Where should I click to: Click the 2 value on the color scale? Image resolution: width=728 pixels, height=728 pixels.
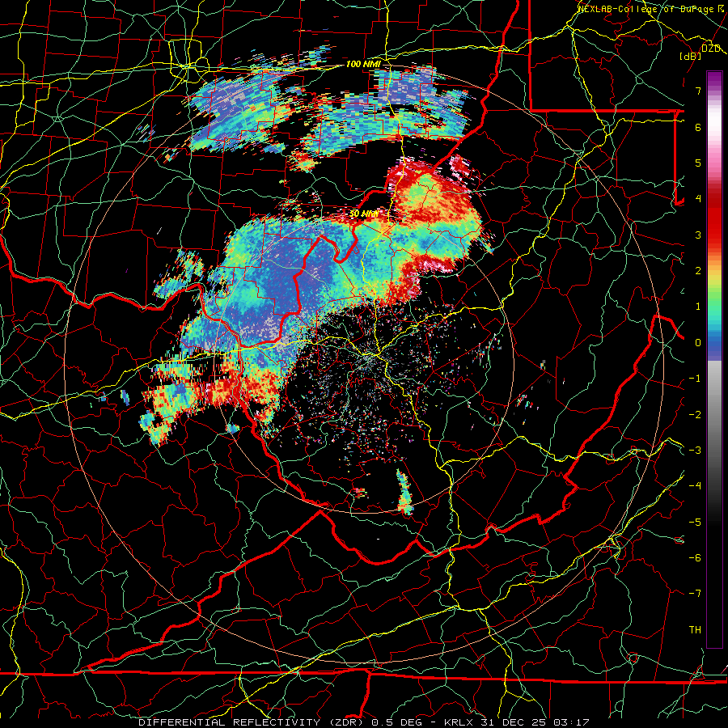[698, 271]
